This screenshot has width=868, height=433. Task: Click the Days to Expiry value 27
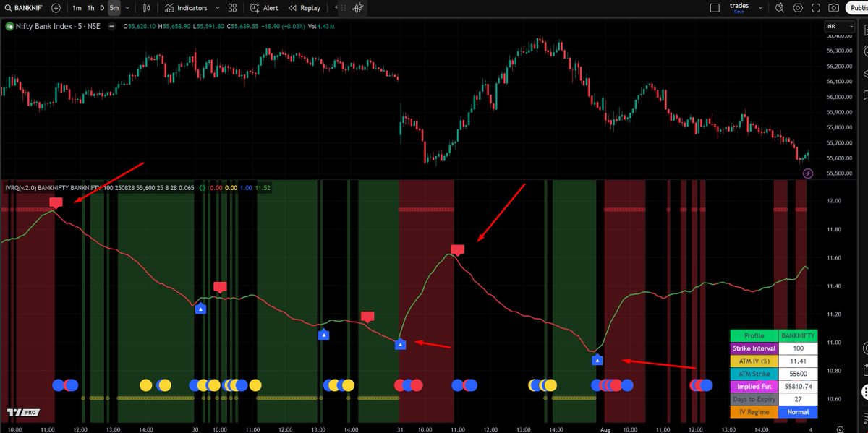(x=797, y=399)
